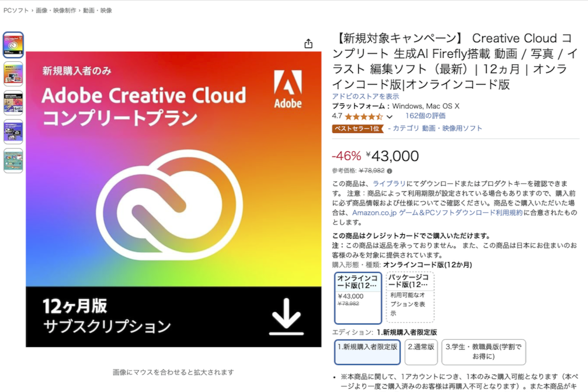Open the ライブラリ link
This screenshot has width=588, height=392.
coord(390,184)
